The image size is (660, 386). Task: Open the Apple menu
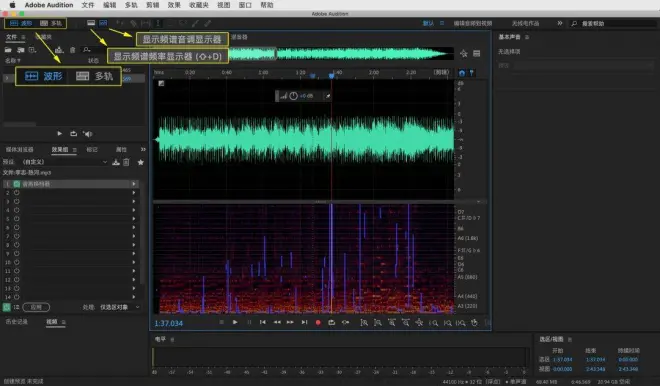point(12,5)
